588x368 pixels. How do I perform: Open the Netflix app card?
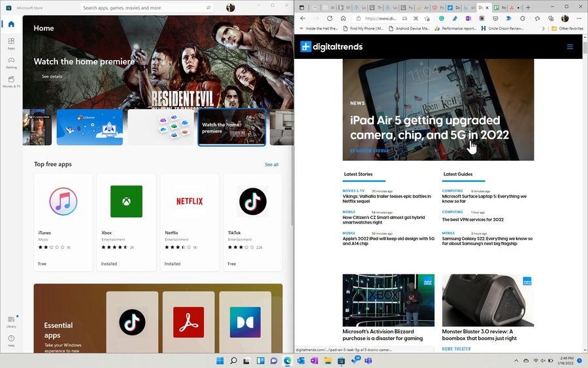coord(189,222)
